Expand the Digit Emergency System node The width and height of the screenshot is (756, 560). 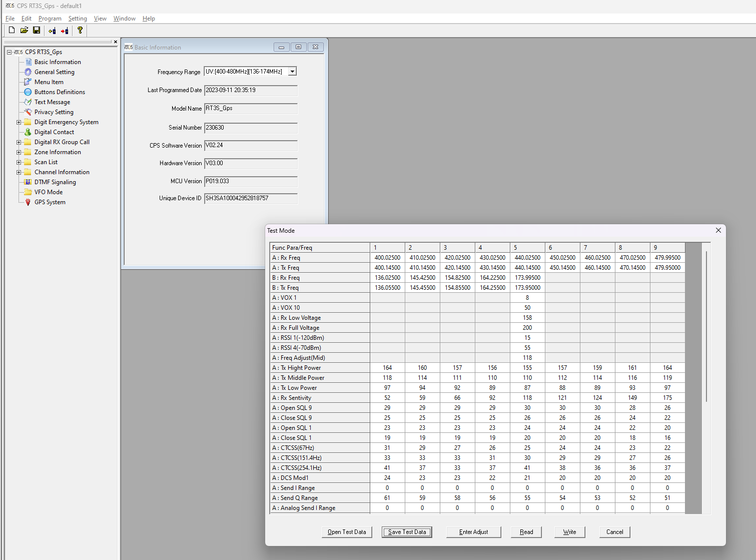tap(19, 122)
